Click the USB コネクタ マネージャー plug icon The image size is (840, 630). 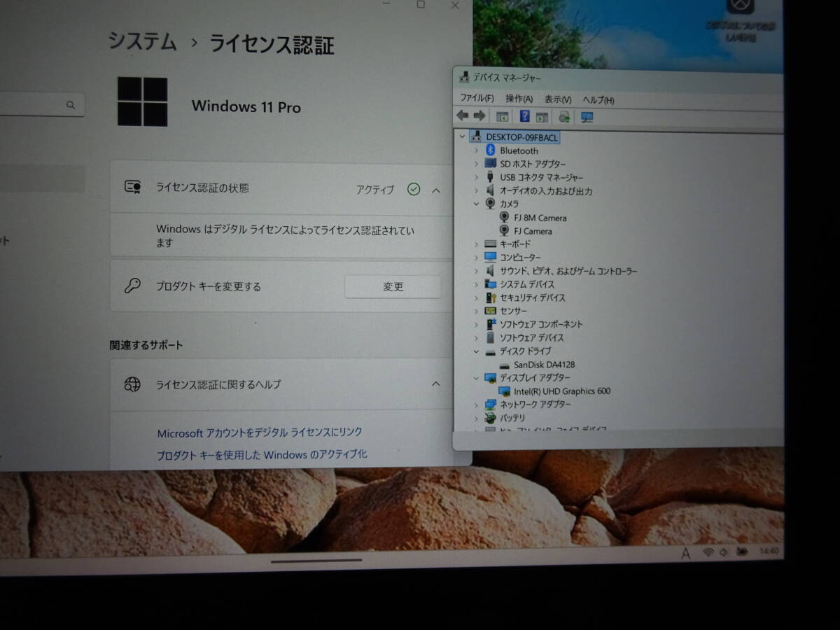(490, 177)
